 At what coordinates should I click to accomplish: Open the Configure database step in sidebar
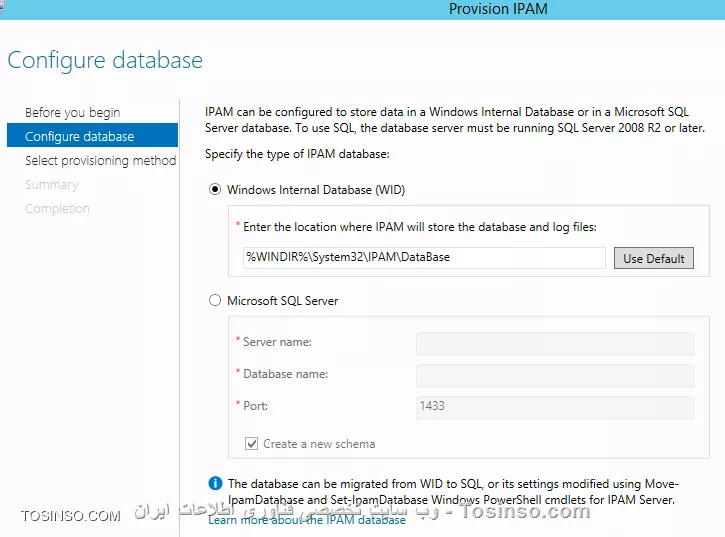pyautogui.click(x=79, y=136)
